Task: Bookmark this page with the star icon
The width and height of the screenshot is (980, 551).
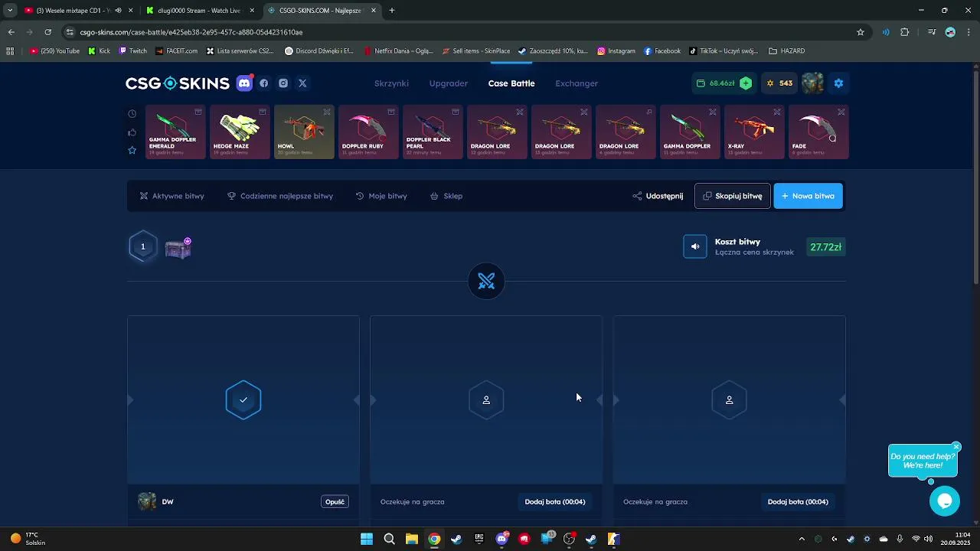Action: click(861, 32)
